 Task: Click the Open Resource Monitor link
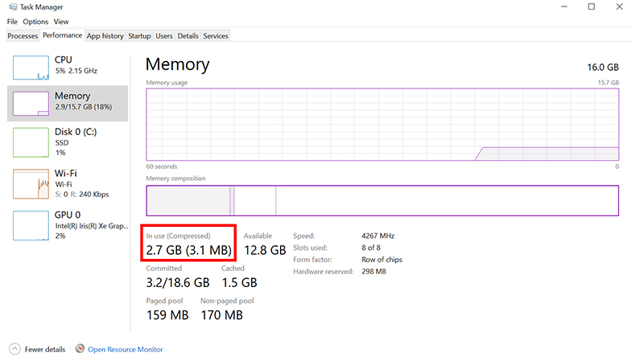(x=125, y=349)
